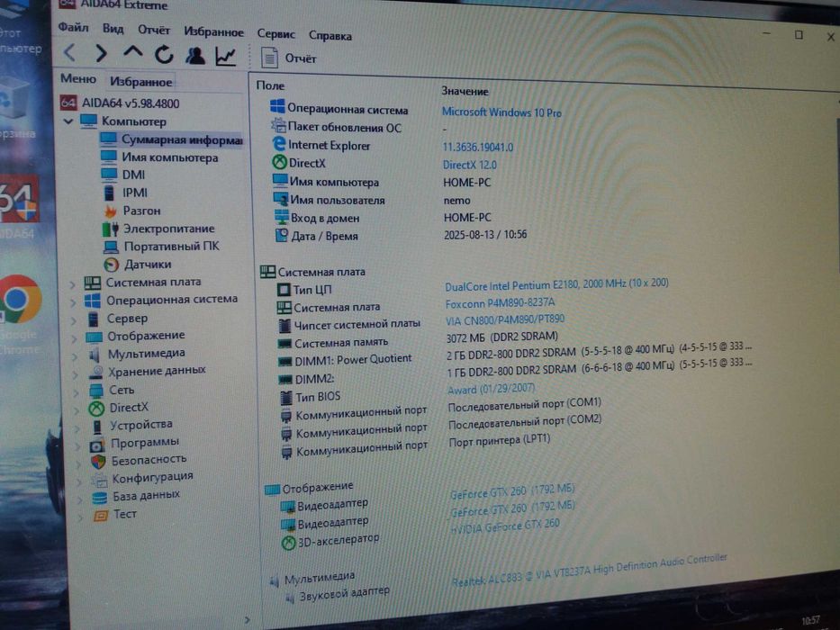Click the Системная плата section header in list

[x=312, y=272]
